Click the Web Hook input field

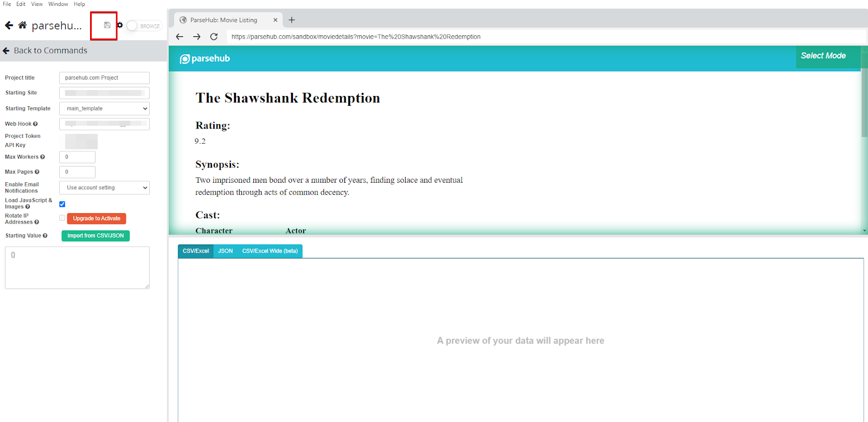[104, 124]
